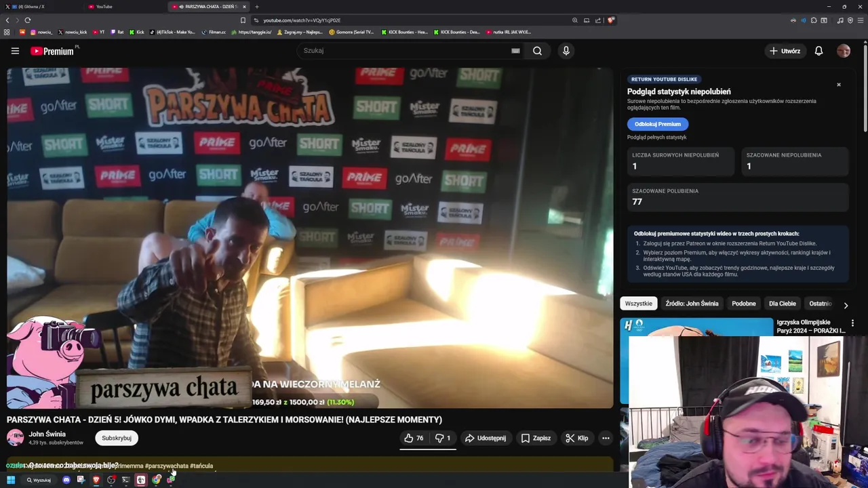This screenshot has height=488, width=868.
Task: Click the search magnifier button
Action: point(537,51)
